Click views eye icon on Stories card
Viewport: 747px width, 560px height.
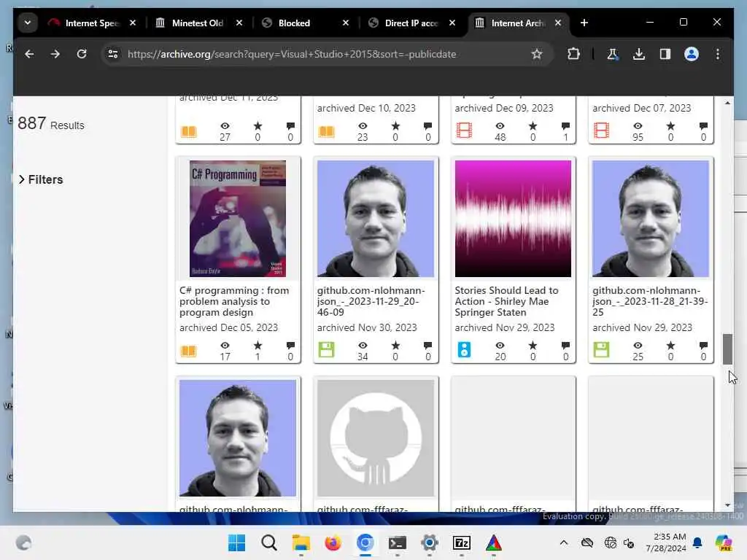[500, 345]
